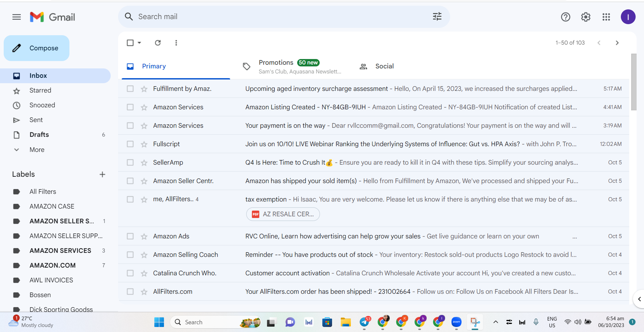
Task: Star the Catalina Crunch email
Action: tap(144, 273)
